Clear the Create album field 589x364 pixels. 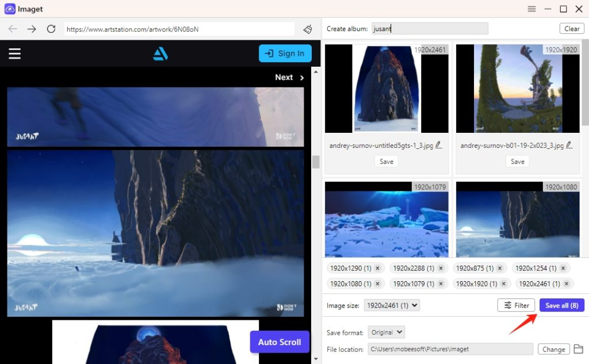(x=572, y=28)
